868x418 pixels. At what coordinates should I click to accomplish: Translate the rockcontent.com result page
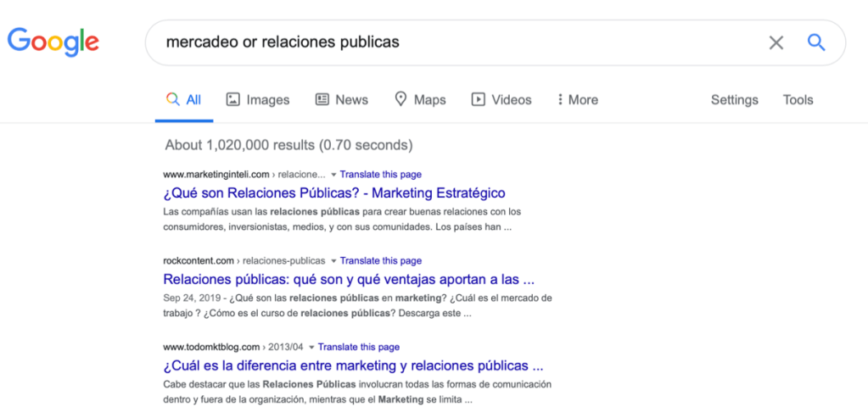380,261
